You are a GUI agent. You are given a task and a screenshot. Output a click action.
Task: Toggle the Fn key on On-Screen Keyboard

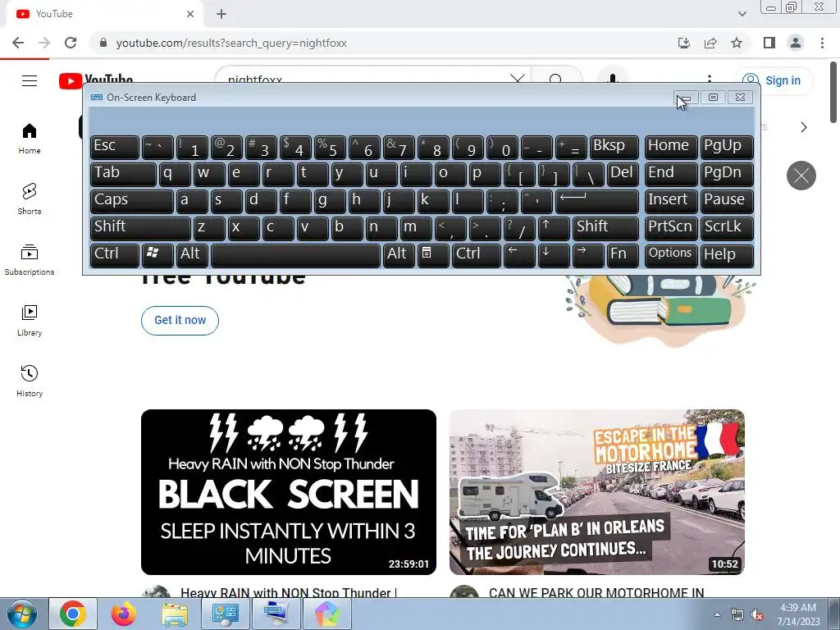[x=623, y=255]
